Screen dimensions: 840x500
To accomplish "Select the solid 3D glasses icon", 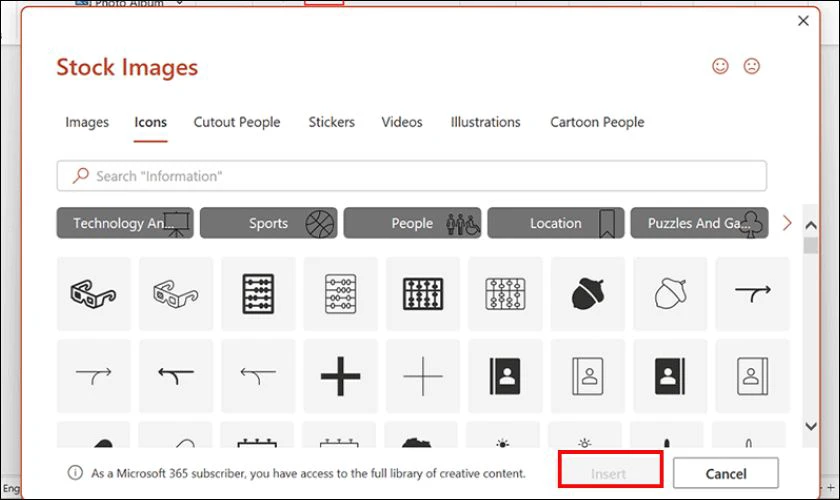I will [94, 294].
